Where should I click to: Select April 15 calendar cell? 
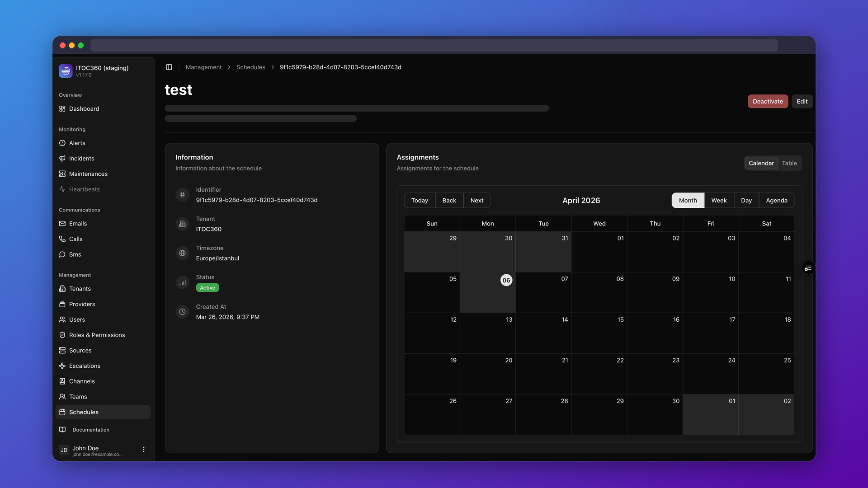pyautogui.click(x=599, y=333)
